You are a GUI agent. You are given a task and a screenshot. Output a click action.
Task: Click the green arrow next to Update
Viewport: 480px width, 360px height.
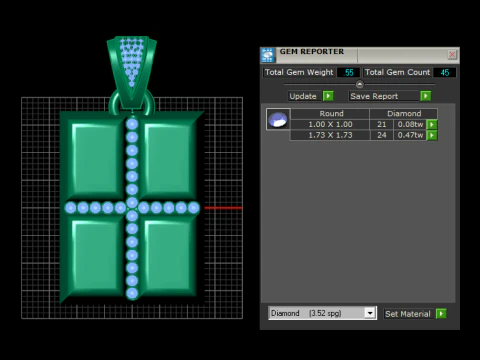coord(328,96)
